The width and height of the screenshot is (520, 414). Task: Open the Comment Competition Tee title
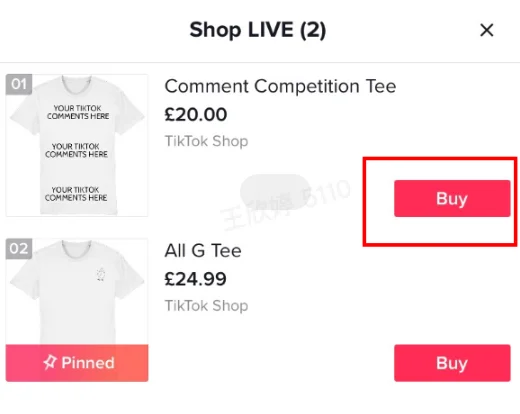click(280, 86)
